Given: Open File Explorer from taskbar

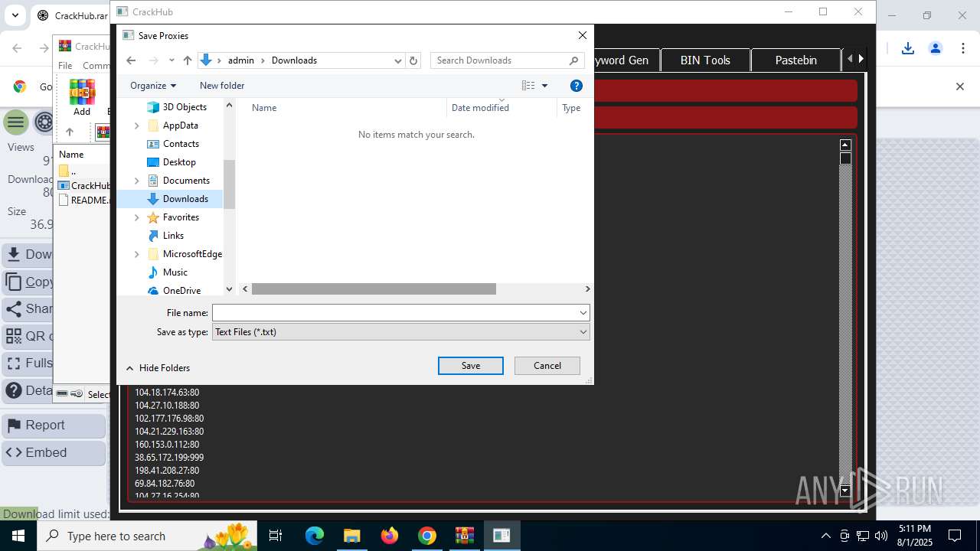Looking at the screenshot, I should (x=351, y=536).
